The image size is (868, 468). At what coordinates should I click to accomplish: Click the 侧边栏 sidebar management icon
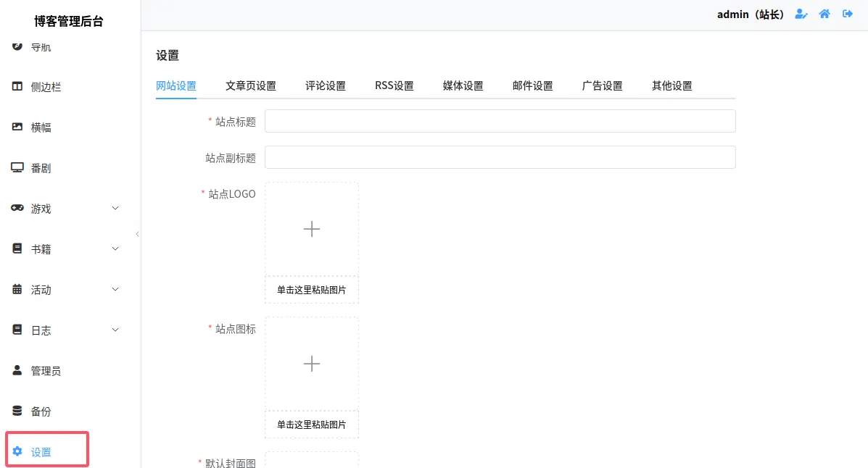pyautogui.click(x=17, y=86)
